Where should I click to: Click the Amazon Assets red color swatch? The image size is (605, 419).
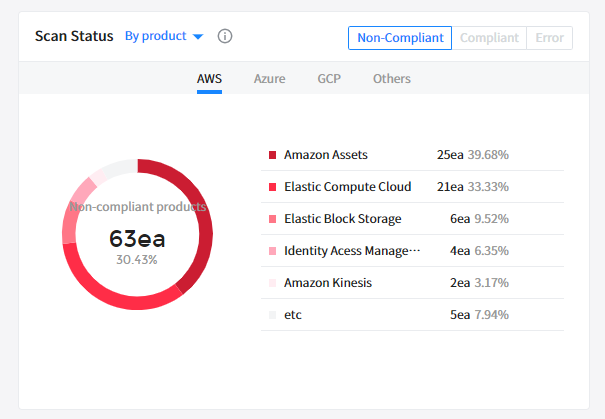click(272, 155)
